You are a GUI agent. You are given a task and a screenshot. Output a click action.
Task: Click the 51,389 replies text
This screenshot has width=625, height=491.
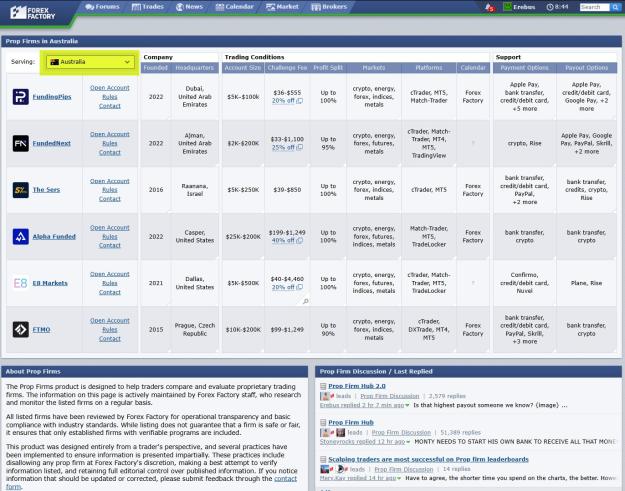(463, 432)
